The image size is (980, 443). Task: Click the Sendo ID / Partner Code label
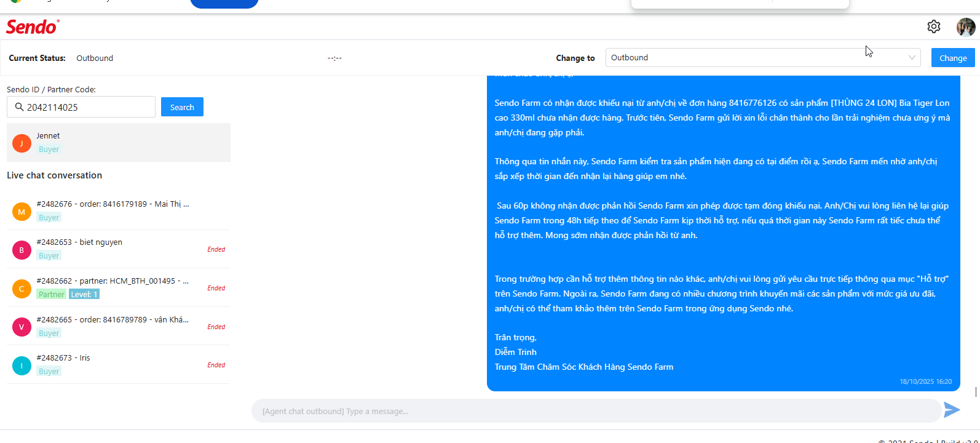click(51, 89)
